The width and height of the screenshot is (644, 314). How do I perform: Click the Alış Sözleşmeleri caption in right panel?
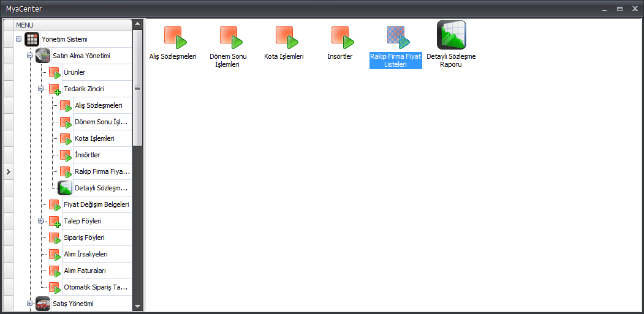(173, 57)
